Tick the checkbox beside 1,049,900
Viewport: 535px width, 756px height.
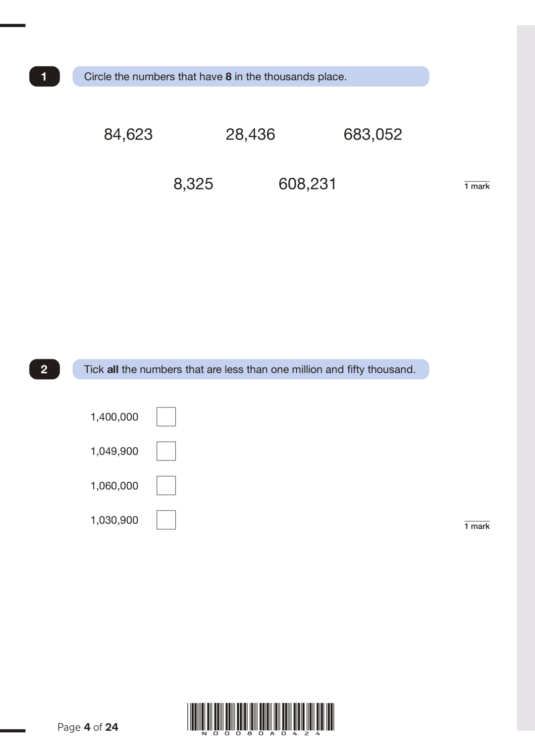tap(166, 451)
